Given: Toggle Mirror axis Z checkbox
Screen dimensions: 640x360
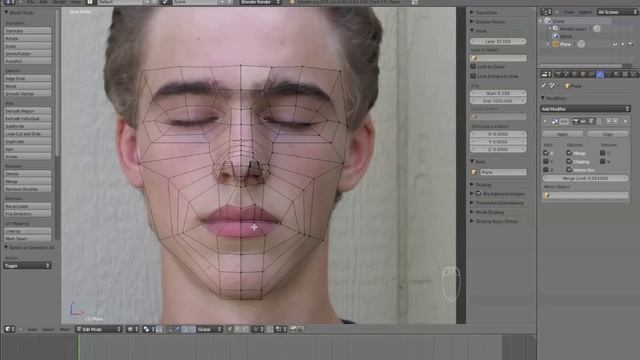Looking at the screenshot, I should click(546, 169).
